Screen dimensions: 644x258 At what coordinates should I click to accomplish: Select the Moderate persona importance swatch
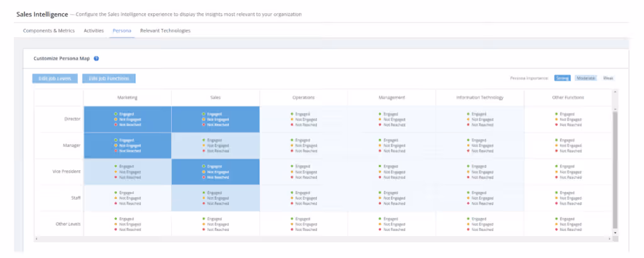click(586, 78)
